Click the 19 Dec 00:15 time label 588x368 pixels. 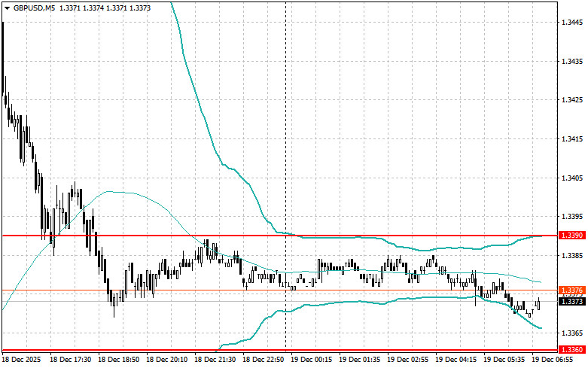tap(311, 360)
